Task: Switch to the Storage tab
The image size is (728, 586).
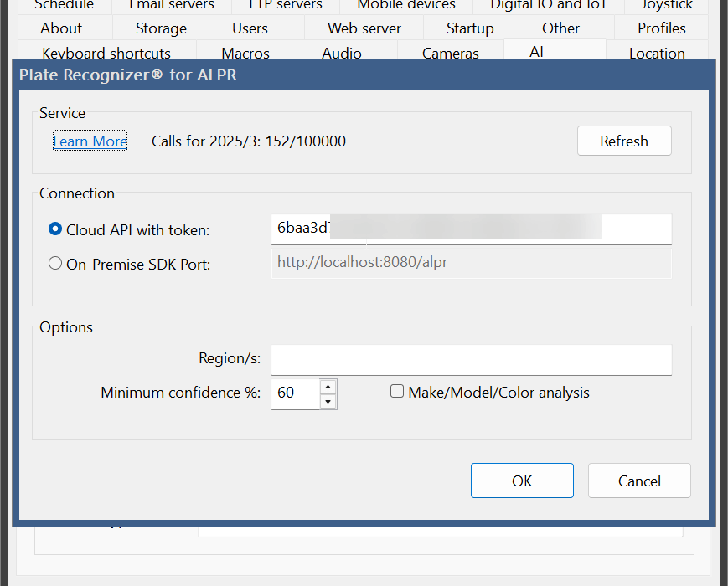Action: pyautogui.click(x=161, y=28)
